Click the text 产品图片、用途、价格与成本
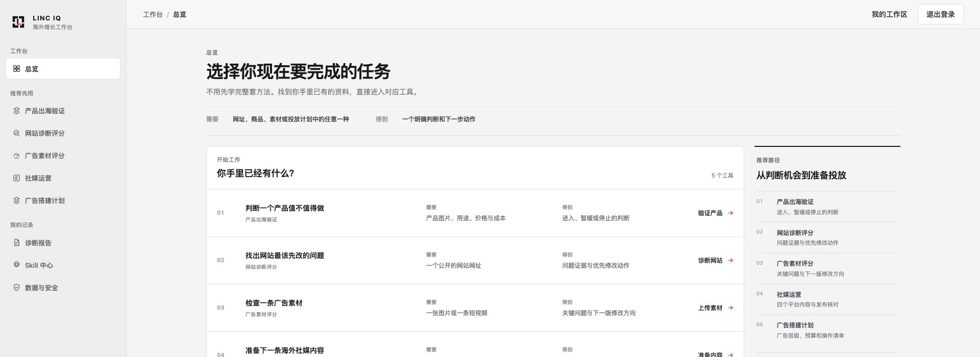The width and height of the screenshot is (980, 357). [x=465, y=218]
